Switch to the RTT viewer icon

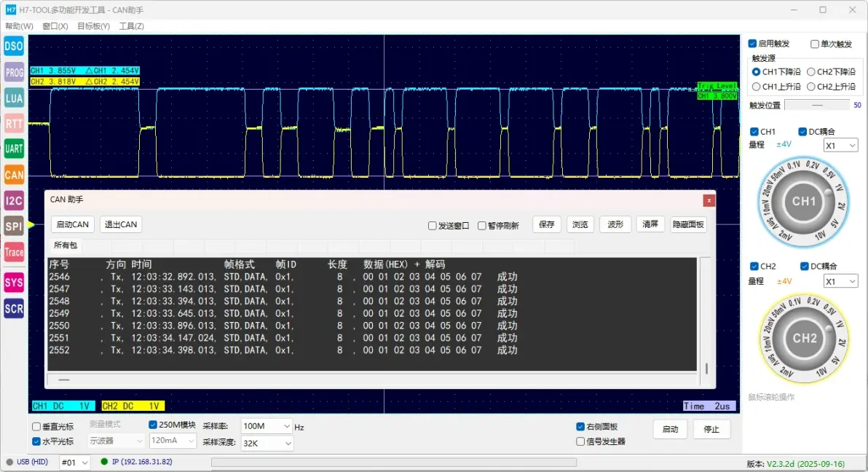[14, 124]
